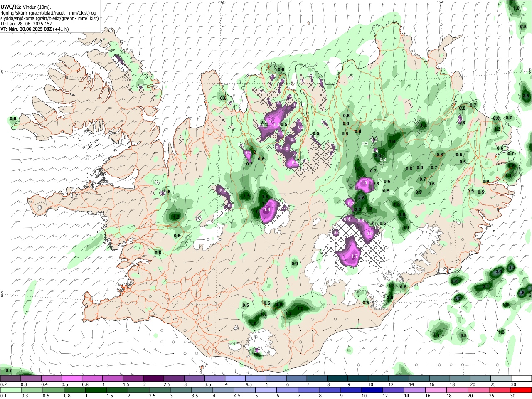Click the bold "UWC/IG" title text
Screen dimensions: 532x399
click(10, 7)
